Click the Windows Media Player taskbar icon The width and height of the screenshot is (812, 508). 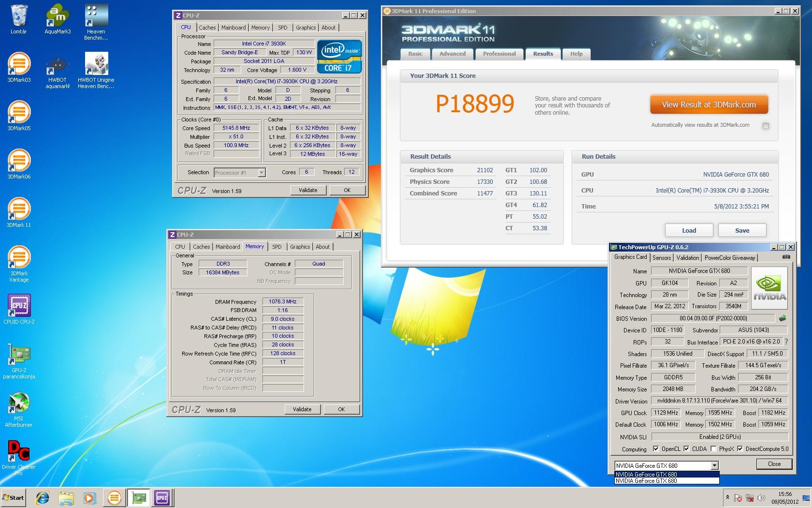point(90,498)
